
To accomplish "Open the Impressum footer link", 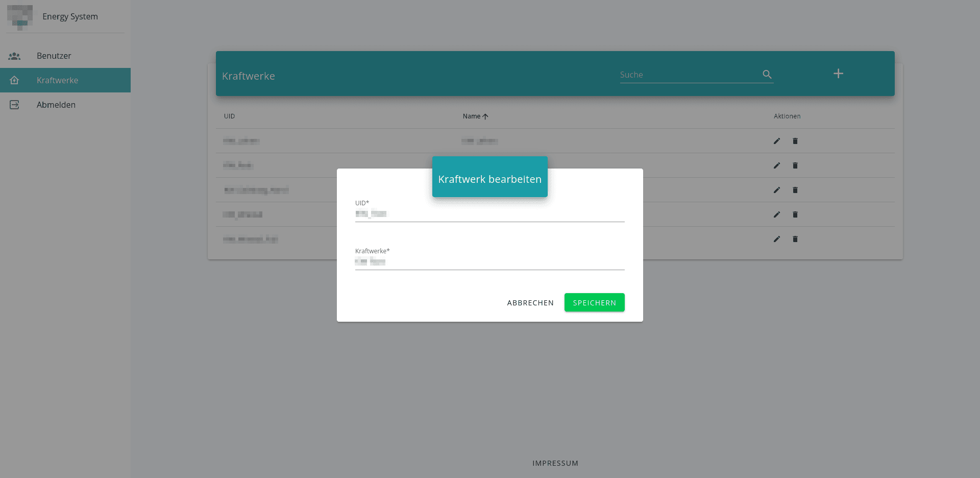I will [x=555, y=463].
